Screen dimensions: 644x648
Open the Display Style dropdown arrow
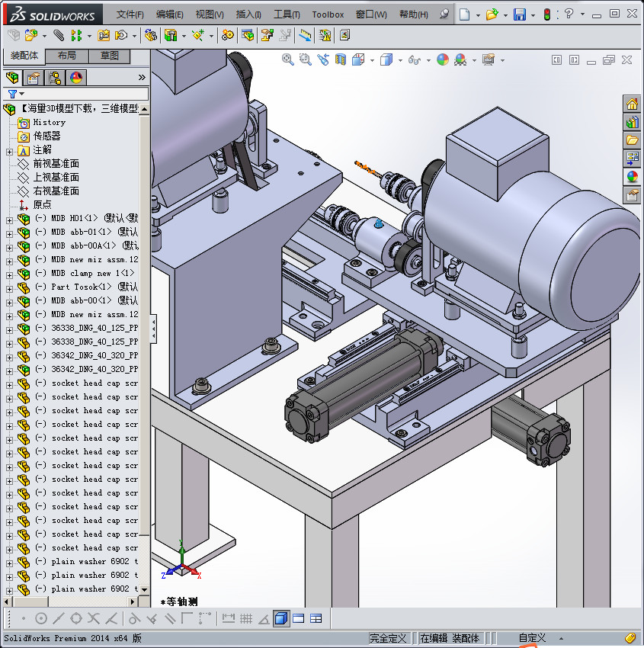(x=400, y=61)
